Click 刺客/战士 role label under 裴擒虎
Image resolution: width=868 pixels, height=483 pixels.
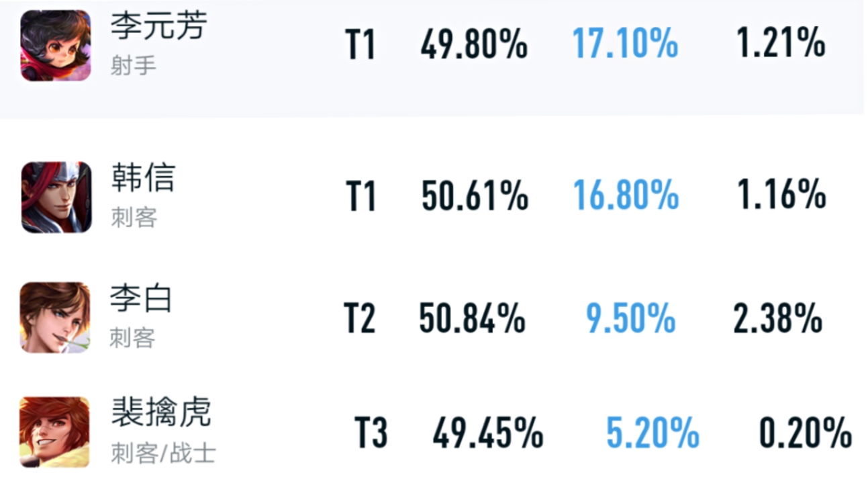click(163, 453)
